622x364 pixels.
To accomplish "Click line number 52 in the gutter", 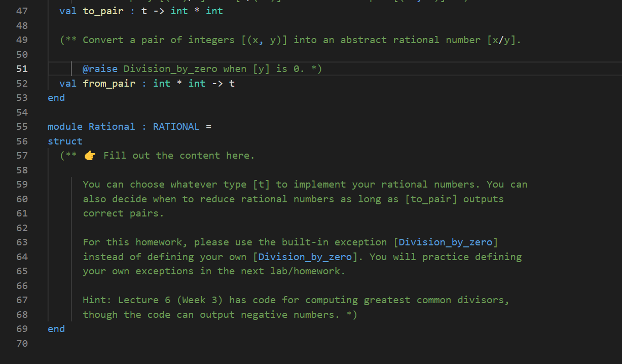I will [x=22, y=83].
